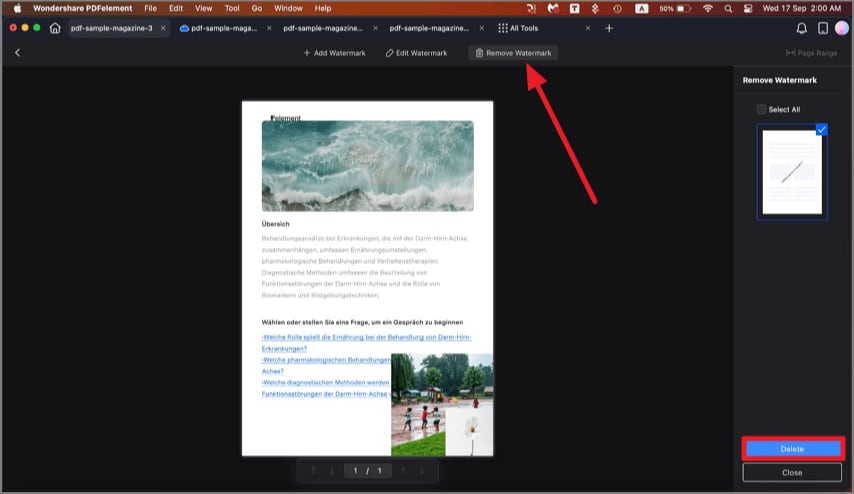Screen dimensions: 854x494
Task: Open Spotlight search in menu bar
Action: point(728,9)
